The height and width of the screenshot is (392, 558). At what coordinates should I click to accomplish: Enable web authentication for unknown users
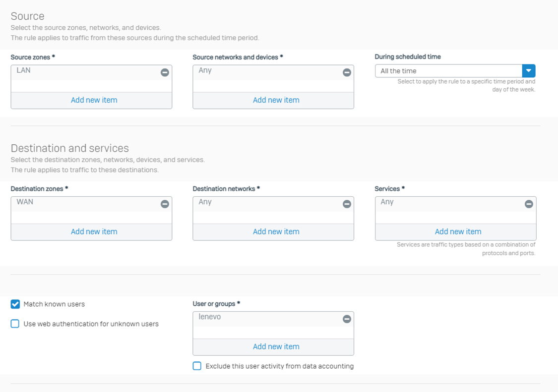(15, 324)
